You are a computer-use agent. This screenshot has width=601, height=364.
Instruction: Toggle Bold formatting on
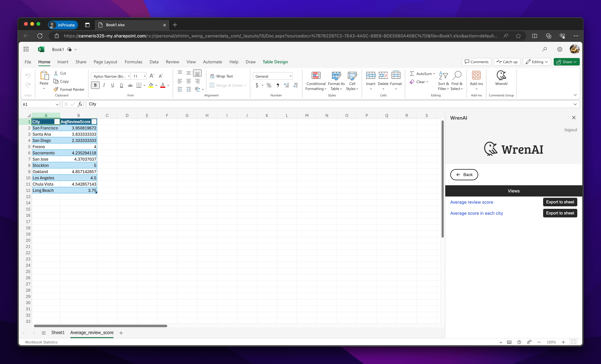95,85
